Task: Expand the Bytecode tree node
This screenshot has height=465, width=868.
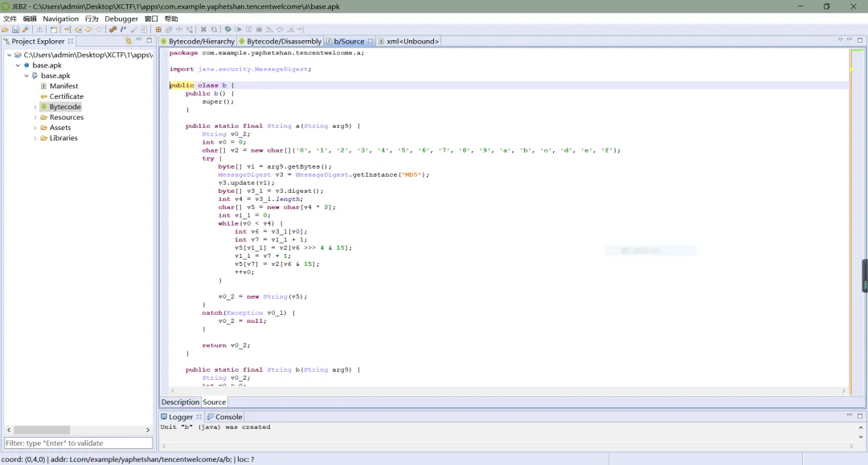Action: (x=35, y=107)
